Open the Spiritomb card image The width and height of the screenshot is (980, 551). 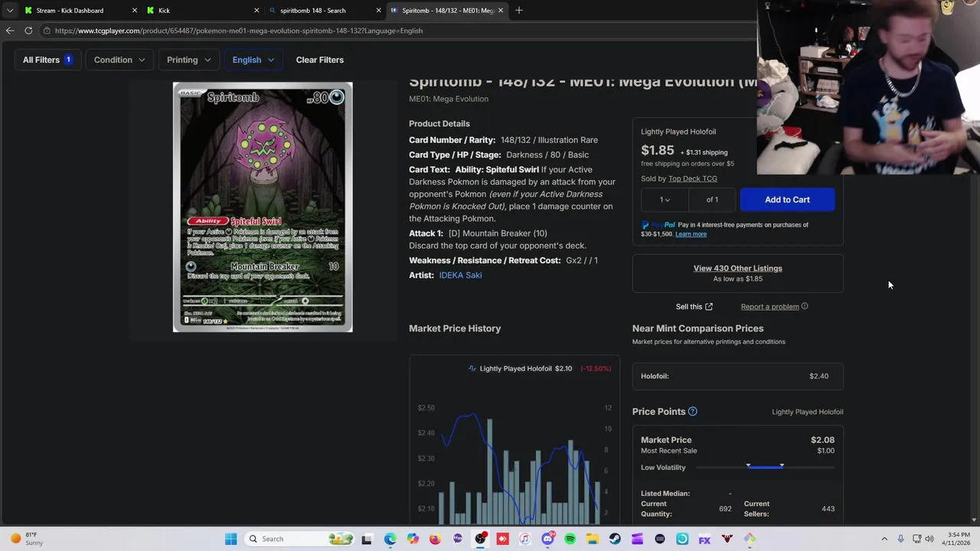263,207
